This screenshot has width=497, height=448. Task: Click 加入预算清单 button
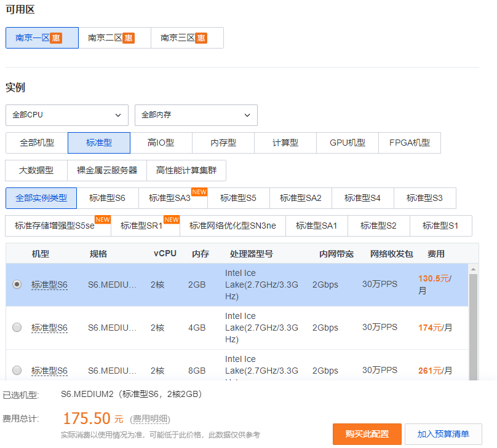443,434
